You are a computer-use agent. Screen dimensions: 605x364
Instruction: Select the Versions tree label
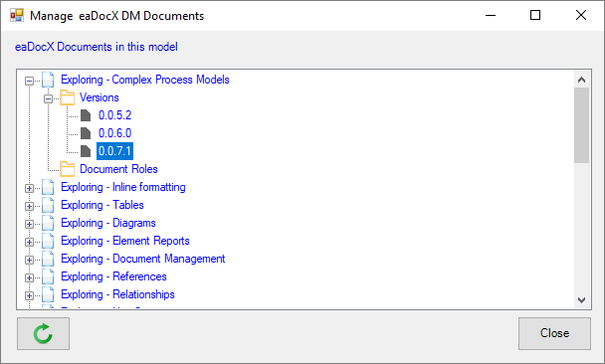(100, 97)
